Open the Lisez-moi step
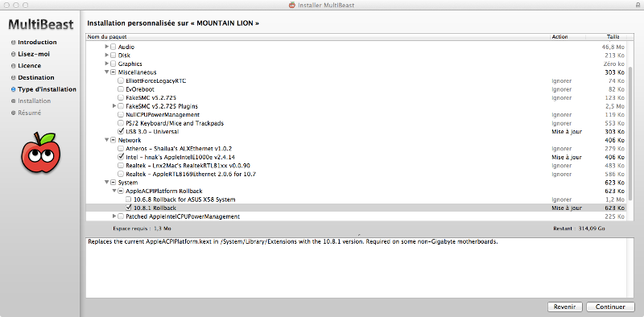The image size is (644, 317). (x=34, y=54)
